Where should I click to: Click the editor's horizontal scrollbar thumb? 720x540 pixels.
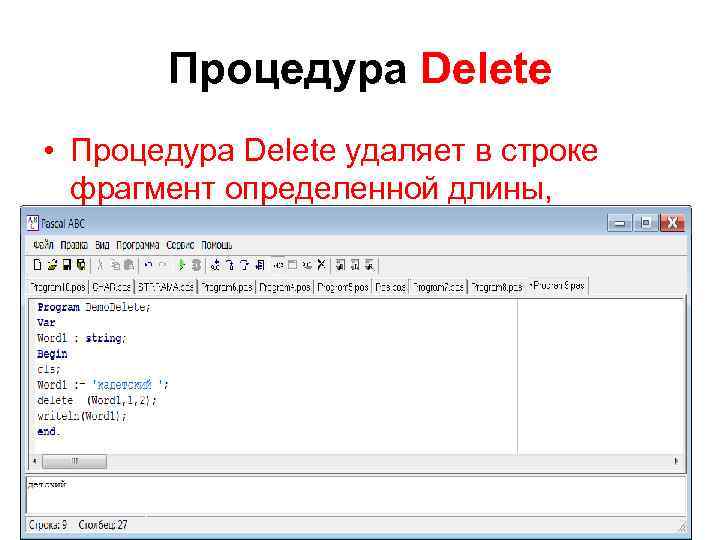(74, 461)
